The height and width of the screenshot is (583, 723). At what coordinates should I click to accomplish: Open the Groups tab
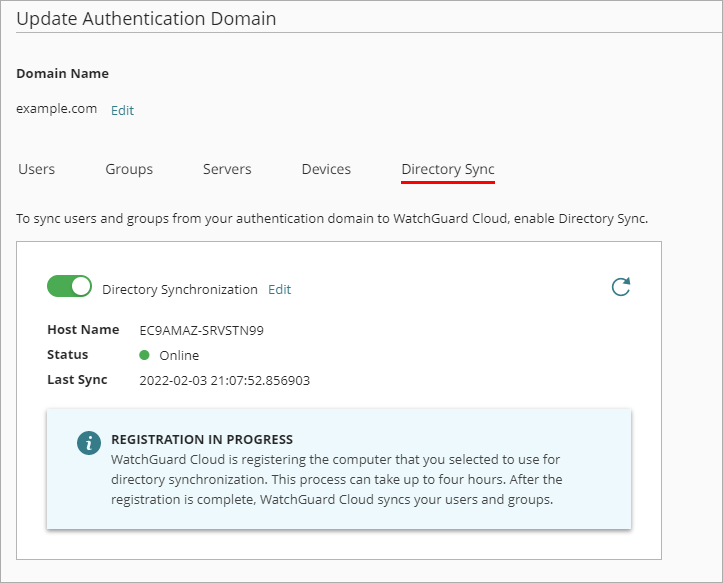pos(129,169)
